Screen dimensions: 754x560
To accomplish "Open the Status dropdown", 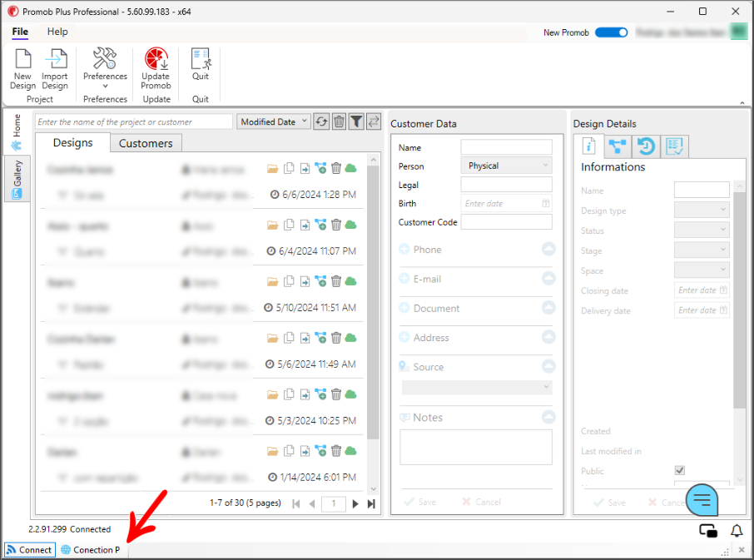I will click(702, 230).
